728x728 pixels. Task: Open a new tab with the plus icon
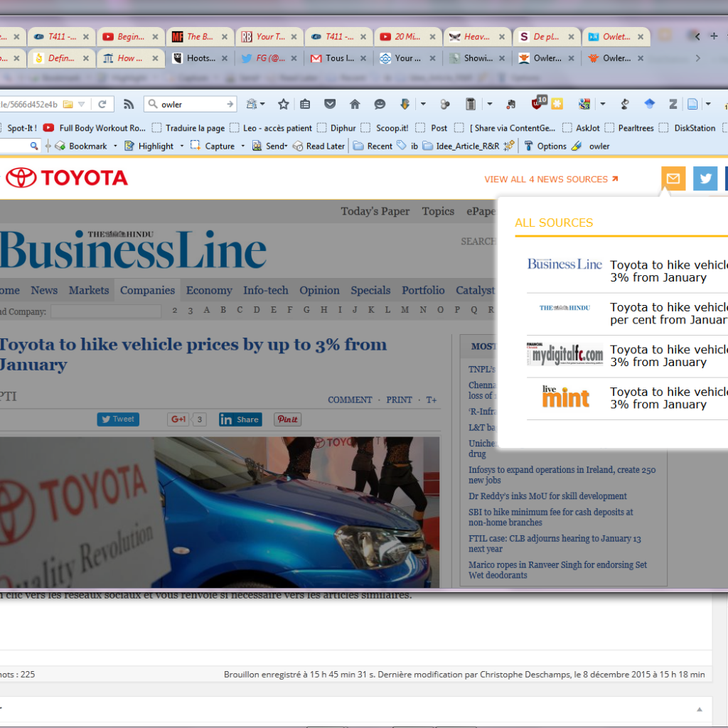pyautogui.click(x=714, y=36)
